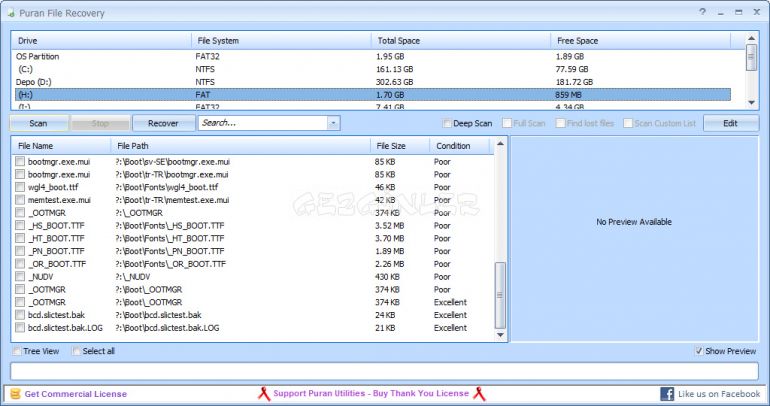Open the Get Commercial License link
This screenshot has height=406, width=770.
point(76,394)
